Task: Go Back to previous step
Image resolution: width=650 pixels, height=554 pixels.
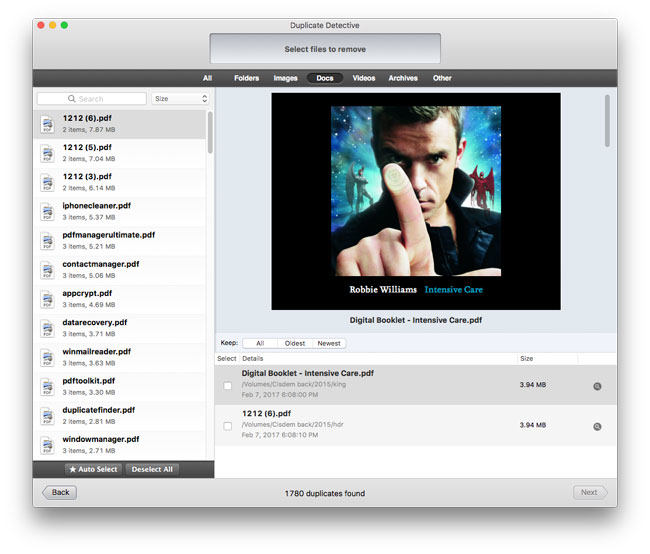Action: (x=60, y=492)
